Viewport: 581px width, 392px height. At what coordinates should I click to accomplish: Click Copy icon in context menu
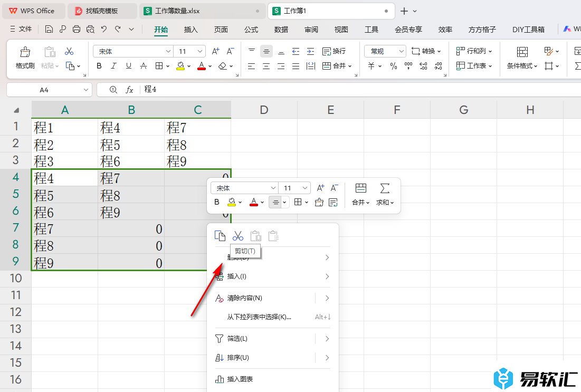[220, 236]
